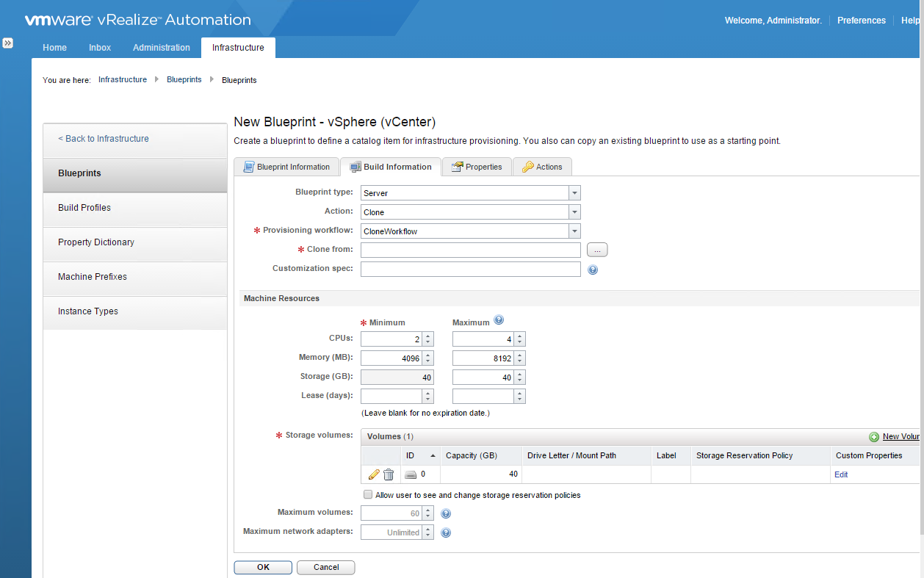The height and width of the screenshot is (578, 924).
Task: Increase the maximum Lease days value
Action: (519, 393)
